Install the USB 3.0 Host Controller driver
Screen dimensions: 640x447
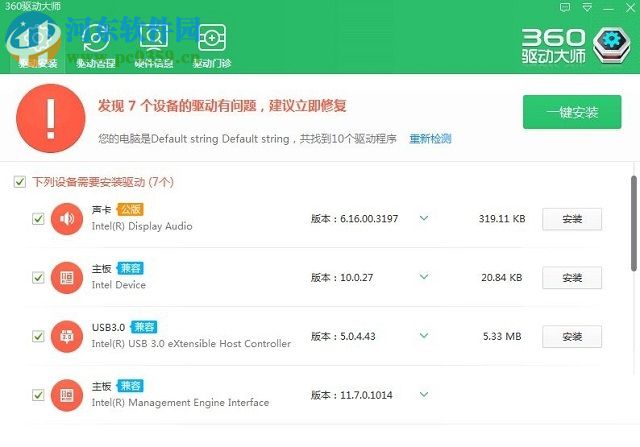click(572, 337)
